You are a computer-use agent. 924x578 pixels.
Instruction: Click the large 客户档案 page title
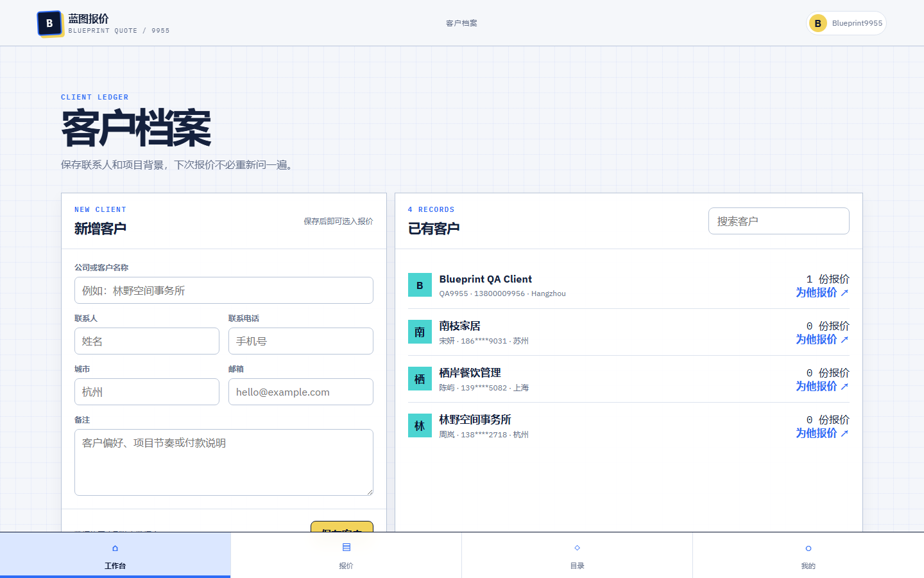click(x=136, y=129)
